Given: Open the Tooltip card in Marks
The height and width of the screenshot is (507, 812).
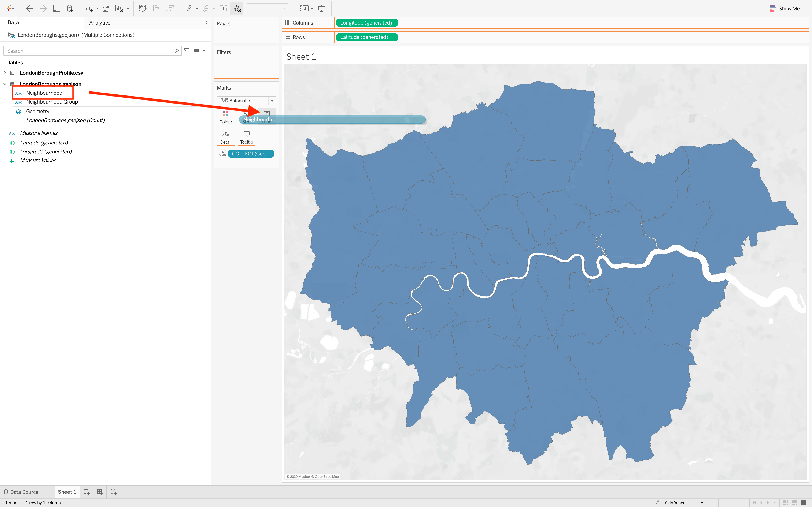Looking at the screenshot, I should [246, 136].
